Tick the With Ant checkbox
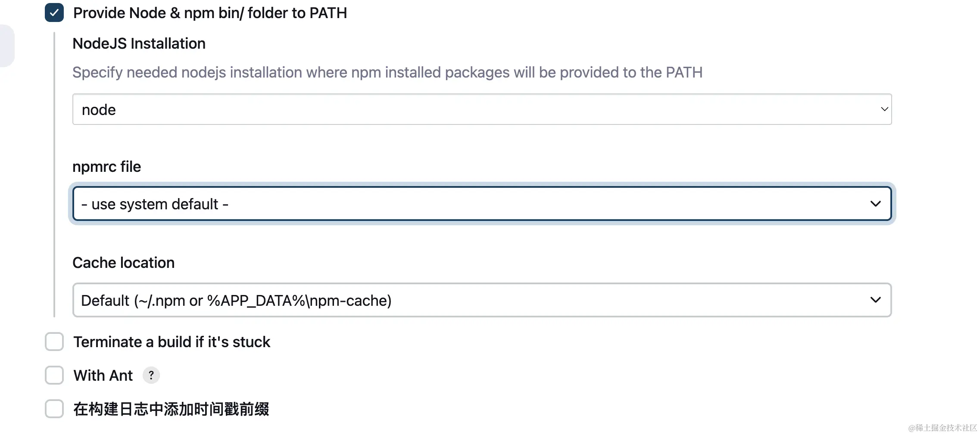Viewport: 980px width, 435px height. pyautogui.click(x=54, y=375)
